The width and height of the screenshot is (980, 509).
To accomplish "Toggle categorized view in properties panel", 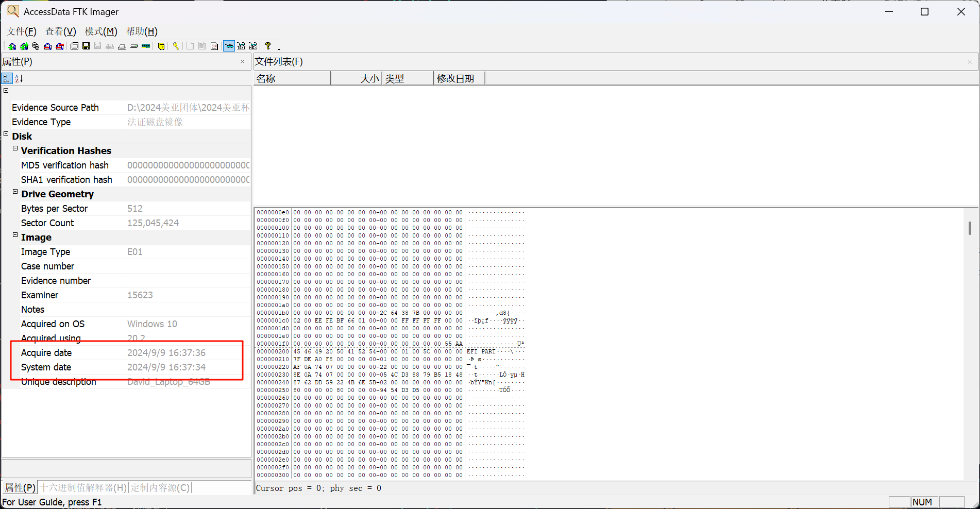I will click(x=7, y=78).
